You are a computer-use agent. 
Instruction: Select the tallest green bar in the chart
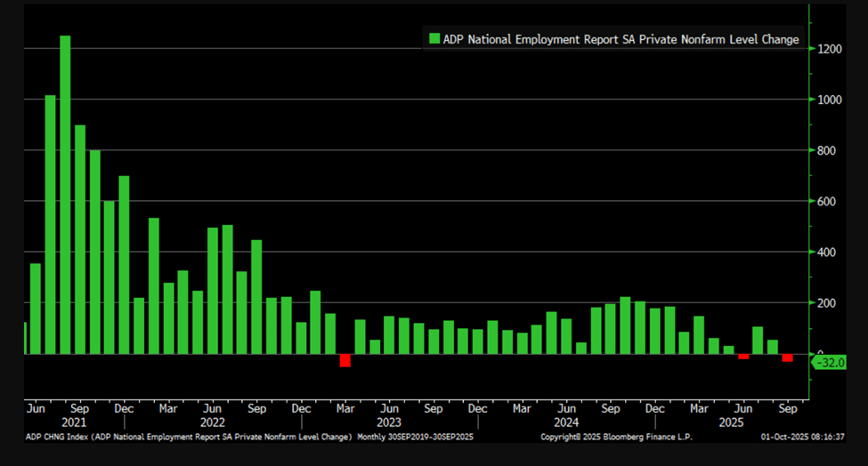pyautogui.click(x=65, y=196)
